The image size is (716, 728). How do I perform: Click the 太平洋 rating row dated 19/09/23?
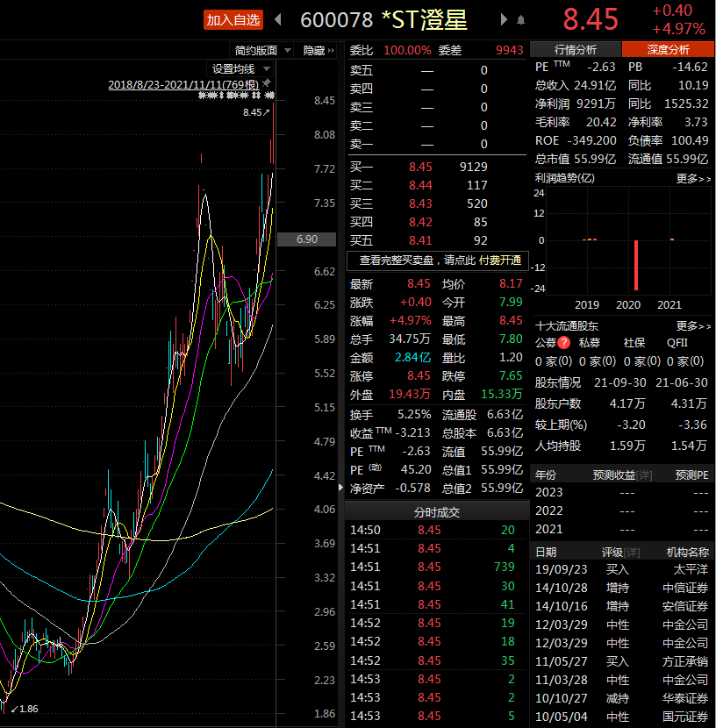pos(622,569)
